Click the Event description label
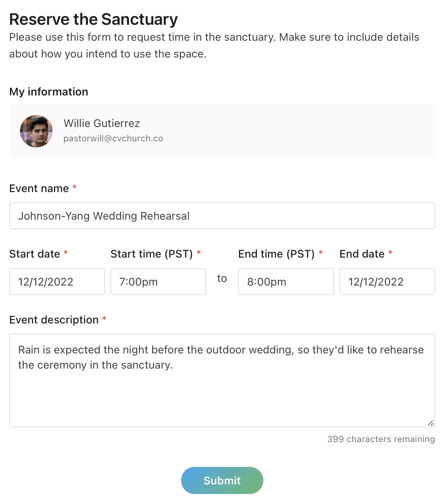 click(x=54, y=320)
